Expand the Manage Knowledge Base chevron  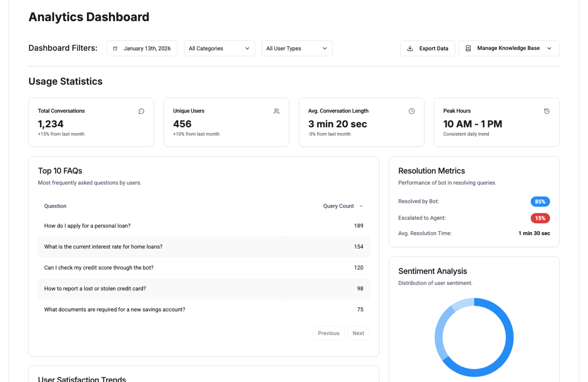(x=549, y=48)
